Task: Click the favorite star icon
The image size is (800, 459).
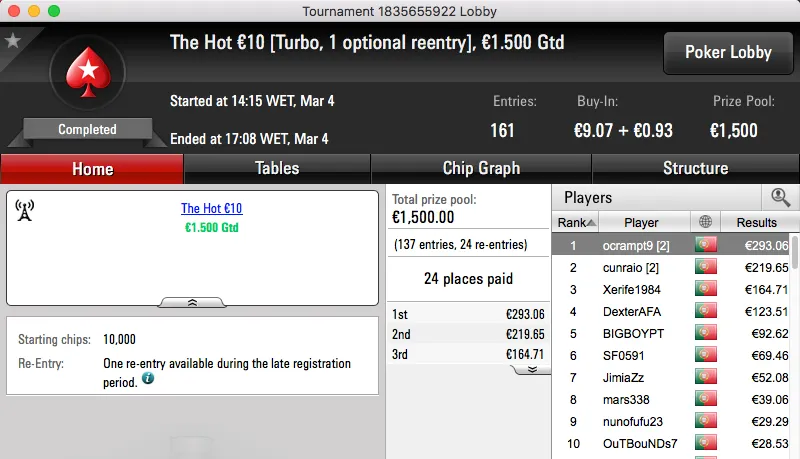Action: click(x=13, y=41)
